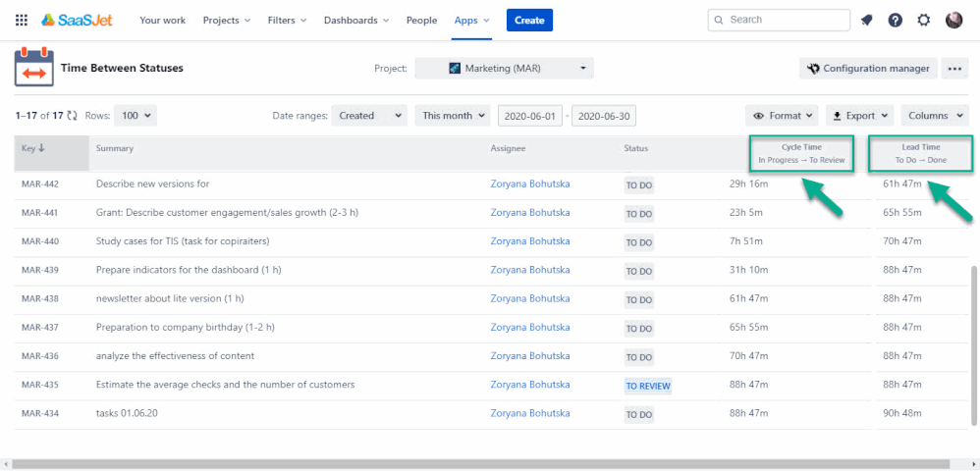The image size is (980, 471).
Task: Open the Apps menu
Action: pos(472,20)
